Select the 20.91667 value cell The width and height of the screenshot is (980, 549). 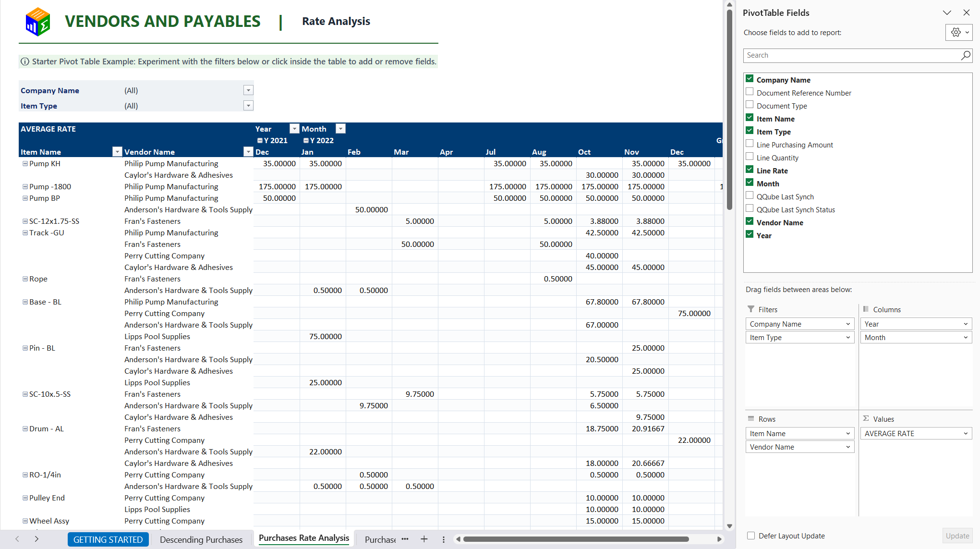tap(645, 428)
